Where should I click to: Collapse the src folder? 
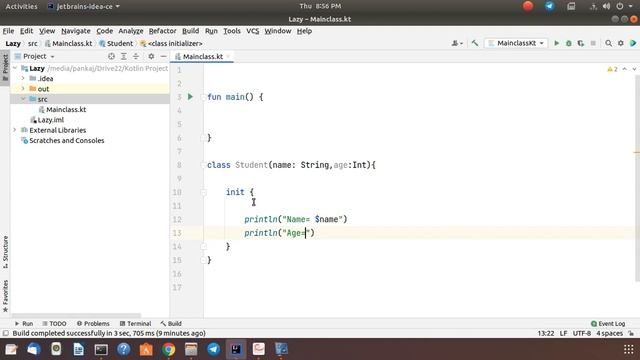[x=23, y=99]
